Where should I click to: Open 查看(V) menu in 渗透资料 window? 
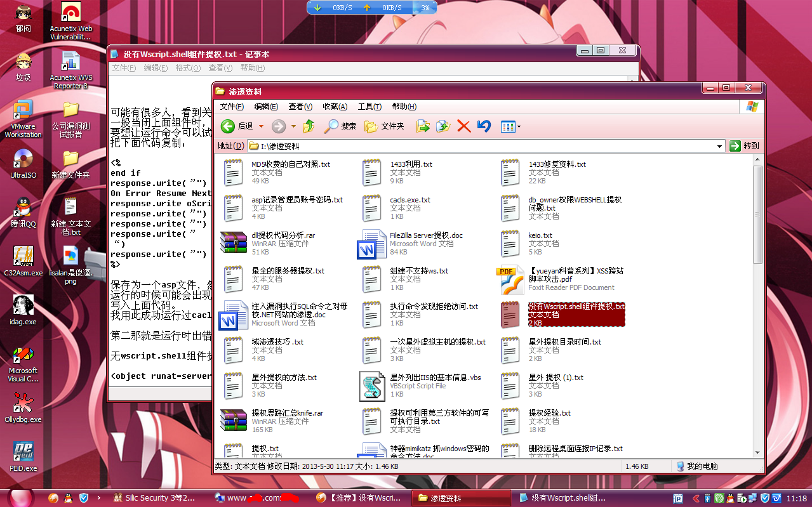point(300,107)
